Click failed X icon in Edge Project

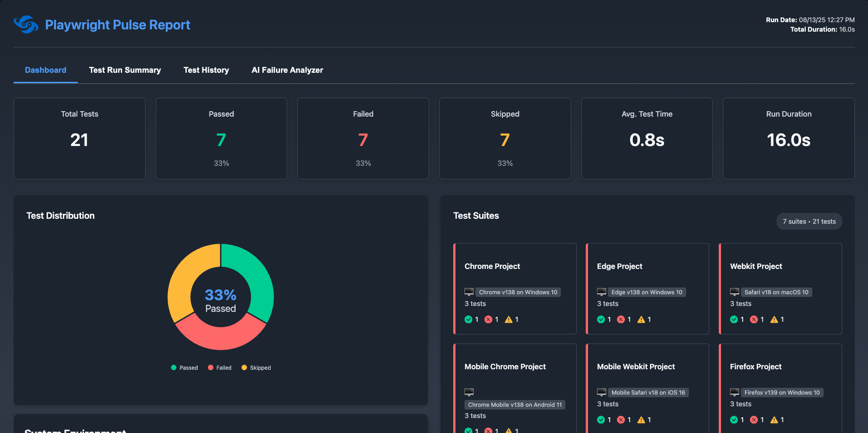tap(621, 320)
